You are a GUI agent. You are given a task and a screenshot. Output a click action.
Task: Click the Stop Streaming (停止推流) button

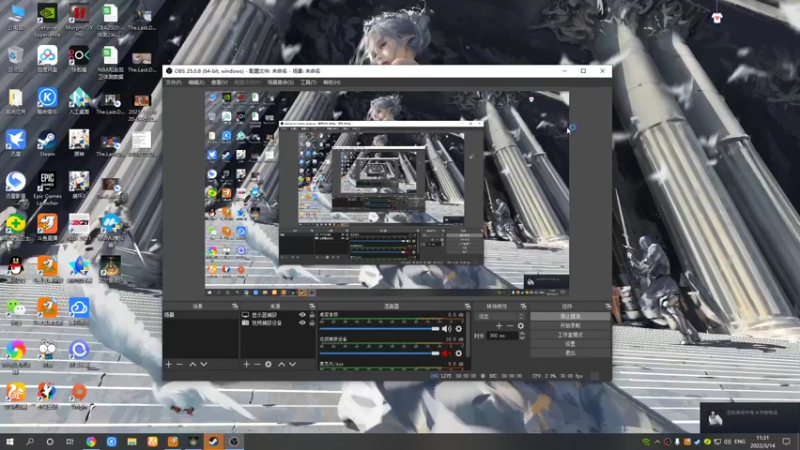tap(570, 316)
